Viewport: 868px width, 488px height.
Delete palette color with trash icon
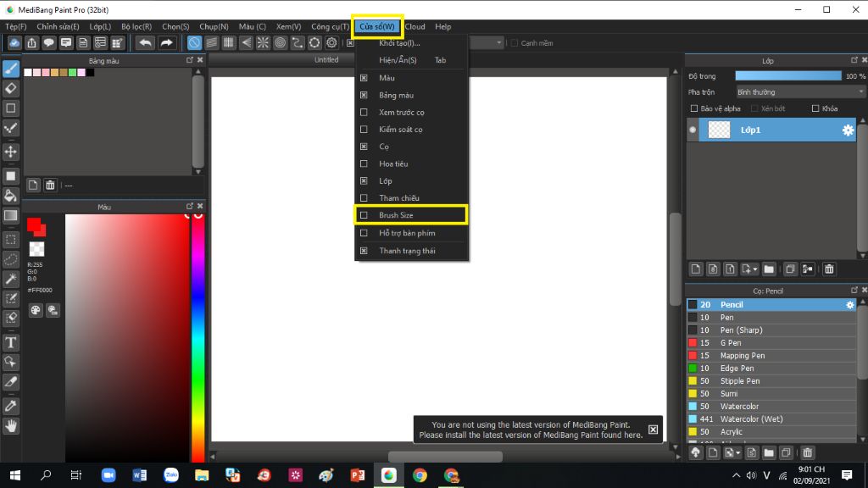coord(50,185)
